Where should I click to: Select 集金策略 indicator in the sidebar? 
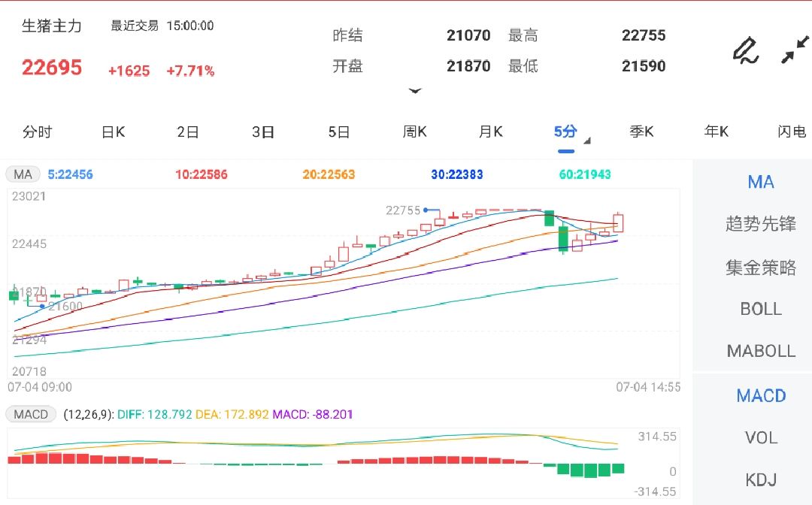coord(761,268)
